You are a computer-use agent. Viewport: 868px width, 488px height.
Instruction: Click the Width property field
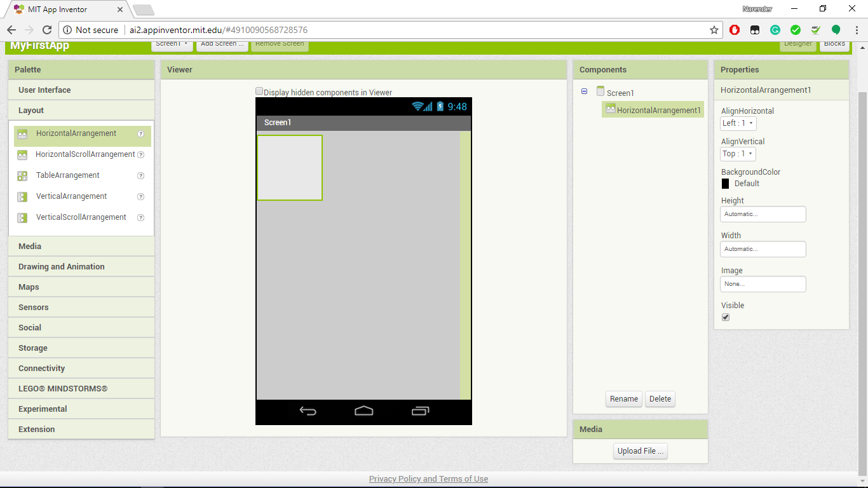(763, 249)
